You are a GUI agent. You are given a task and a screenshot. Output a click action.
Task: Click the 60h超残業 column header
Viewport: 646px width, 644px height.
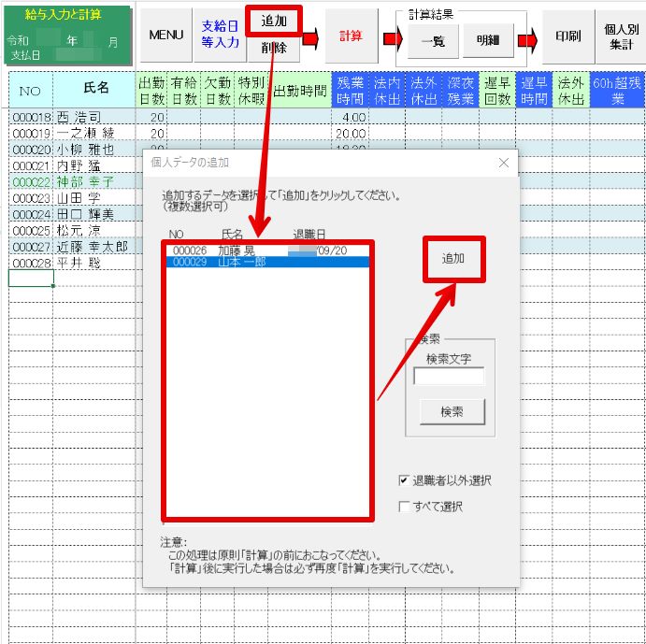pyautogui.click(x=617, y=90)
